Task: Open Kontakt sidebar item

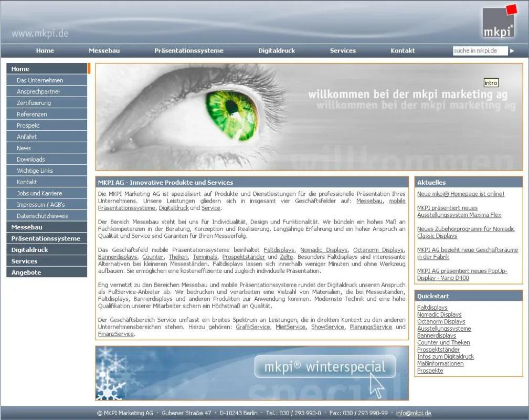Action: [x=47, y=182]
